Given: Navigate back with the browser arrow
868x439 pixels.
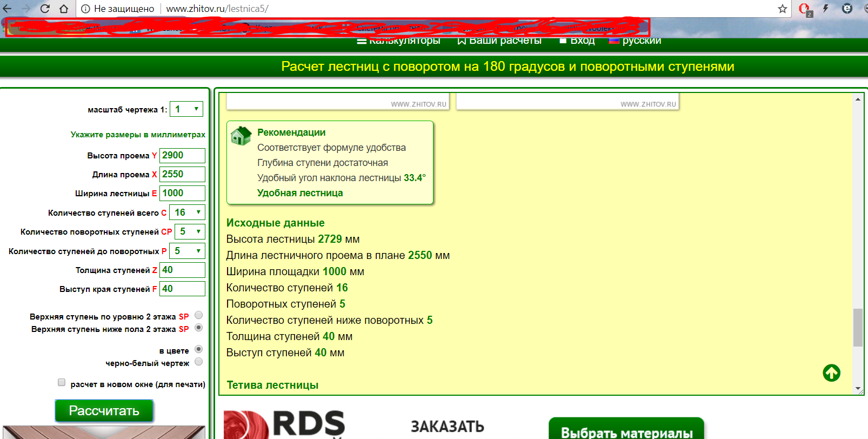Looking at the screenshot, I should click(8, 9).
